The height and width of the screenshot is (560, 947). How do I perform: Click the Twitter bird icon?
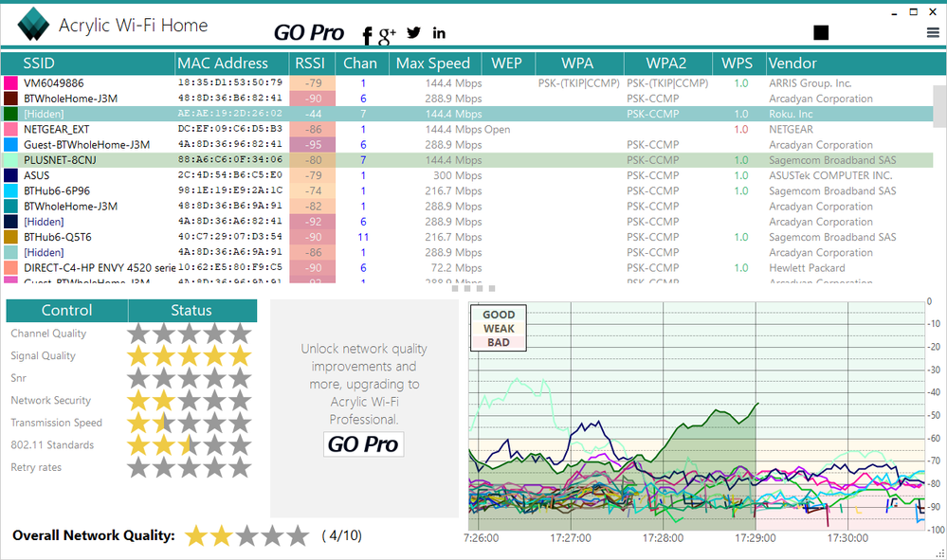pyautogui.click(x=413, y=32)
